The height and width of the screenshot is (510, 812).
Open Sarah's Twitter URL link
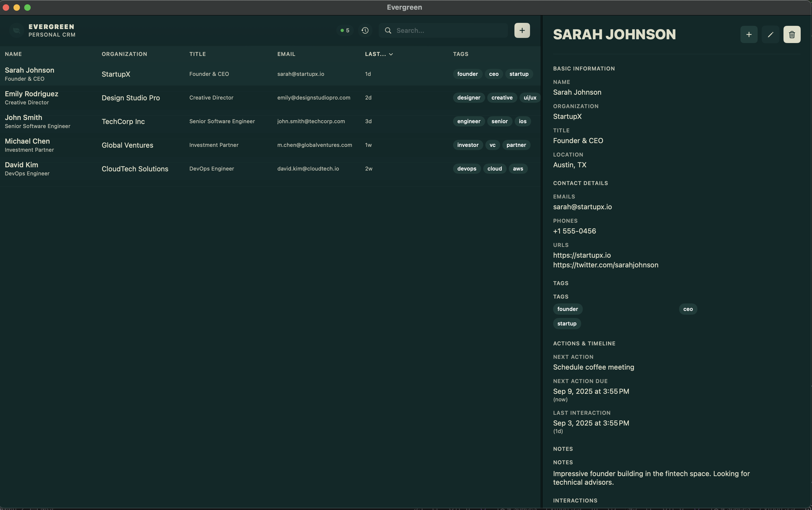click(x=605, y=265)
